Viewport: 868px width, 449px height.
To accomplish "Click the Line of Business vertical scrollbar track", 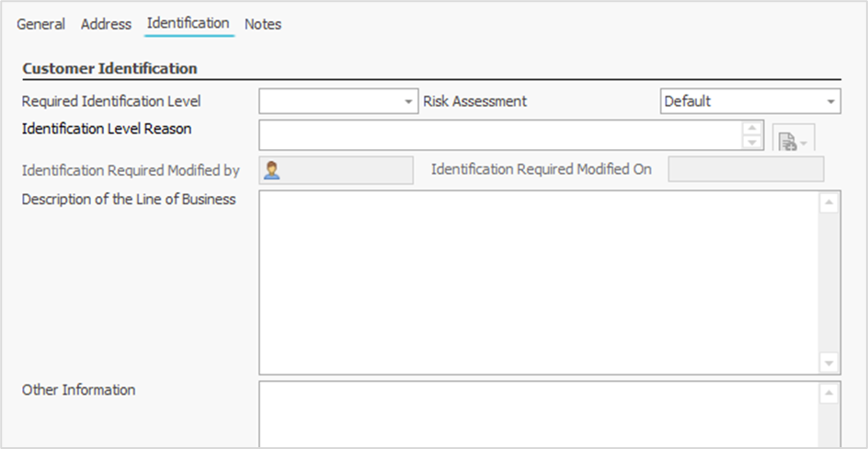I will point(828,282).
